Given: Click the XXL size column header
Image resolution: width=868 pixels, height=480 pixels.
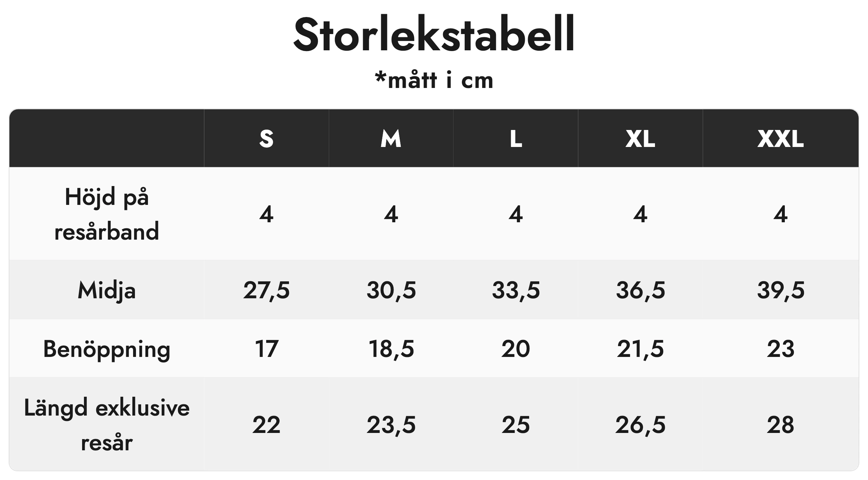Looking at the screenshot, I should [780, 139].
